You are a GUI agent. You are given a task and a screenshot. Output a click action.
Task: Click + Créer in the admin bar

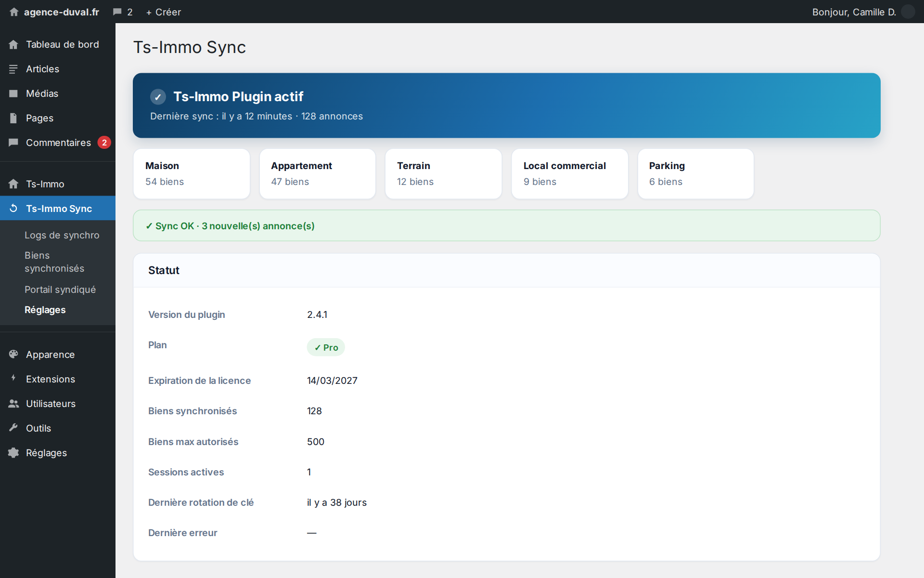coord(164,12)
